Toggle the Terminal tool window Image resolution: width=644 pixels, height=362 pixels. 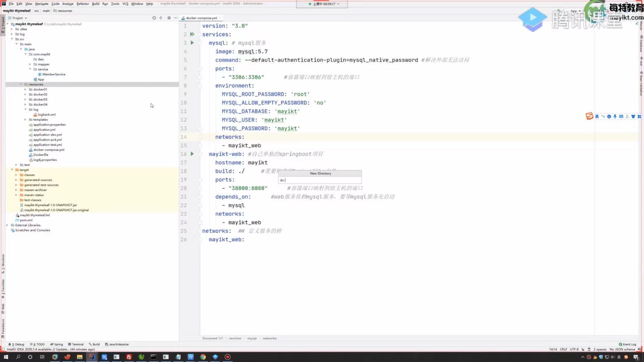pos(76,344)
